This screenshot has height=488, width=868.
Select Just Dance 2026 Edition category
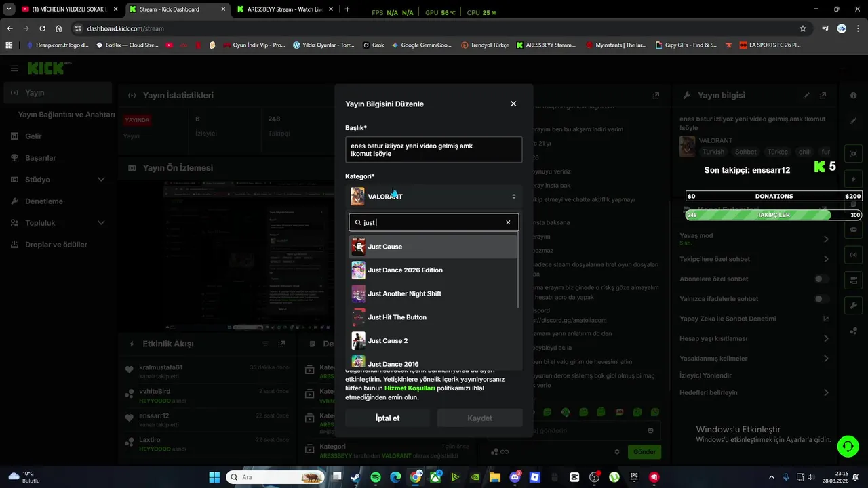(433, 270)
